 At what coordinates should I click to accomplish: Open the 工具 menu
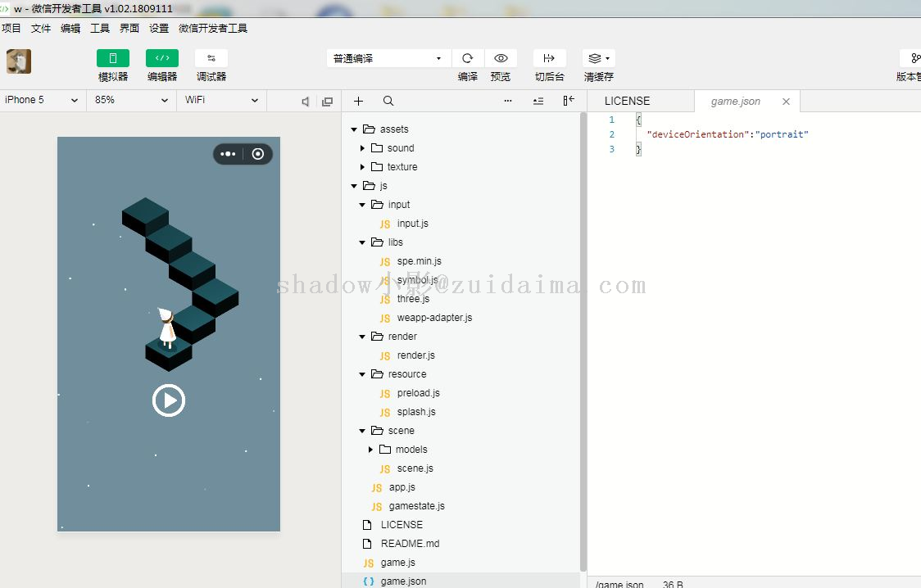100,28
